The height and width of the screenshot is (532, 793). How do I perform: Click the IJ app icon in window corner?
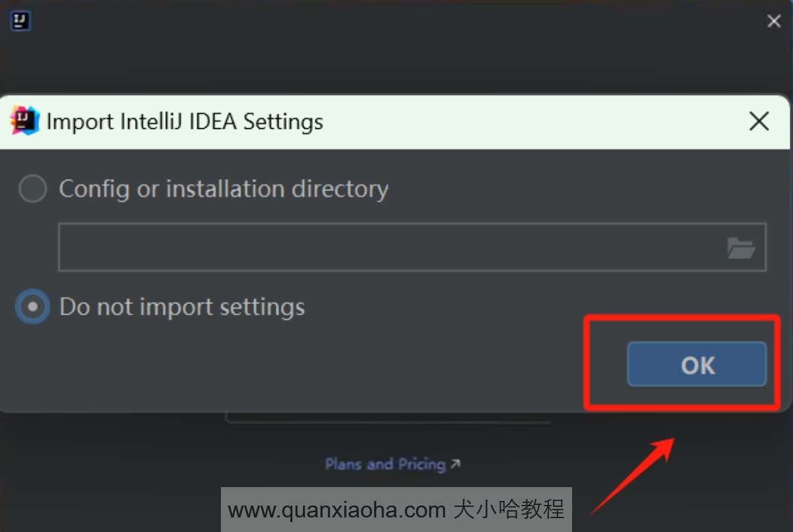point(21,20)
